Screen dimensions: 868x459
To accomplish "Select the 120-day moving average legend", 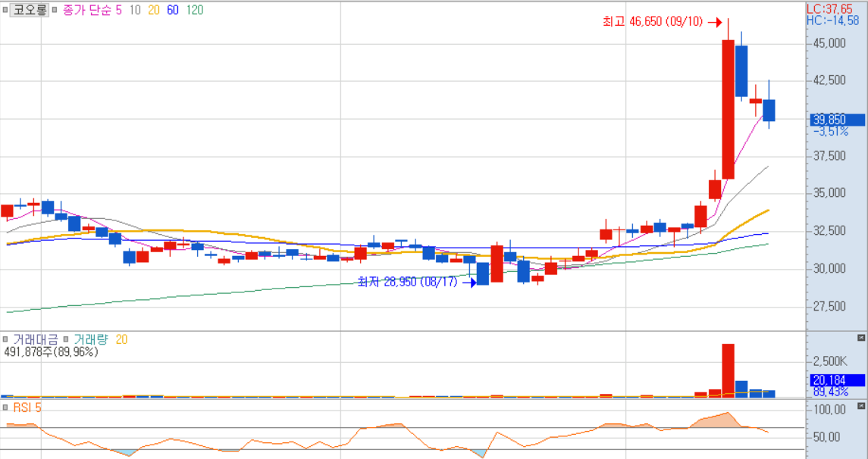I will coord(194,10).
